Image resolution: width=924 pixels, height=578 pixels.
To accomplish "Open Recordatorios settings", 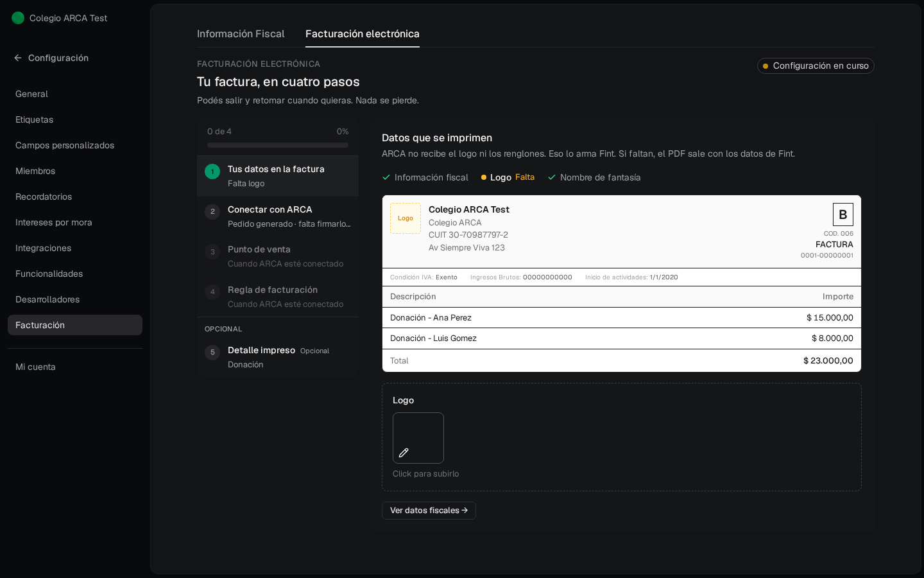I will click(75, 197).
